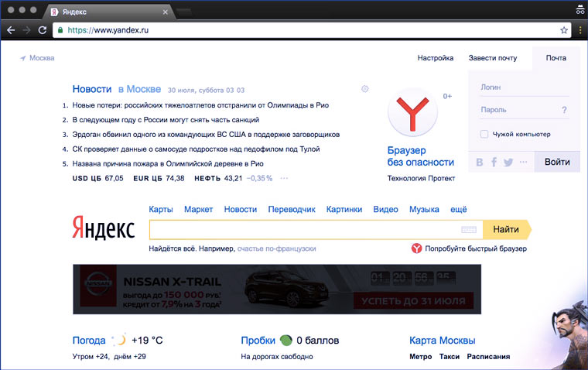The image size is (588, 370).
Task: Click the Войти login button
Action: [557, 162]
